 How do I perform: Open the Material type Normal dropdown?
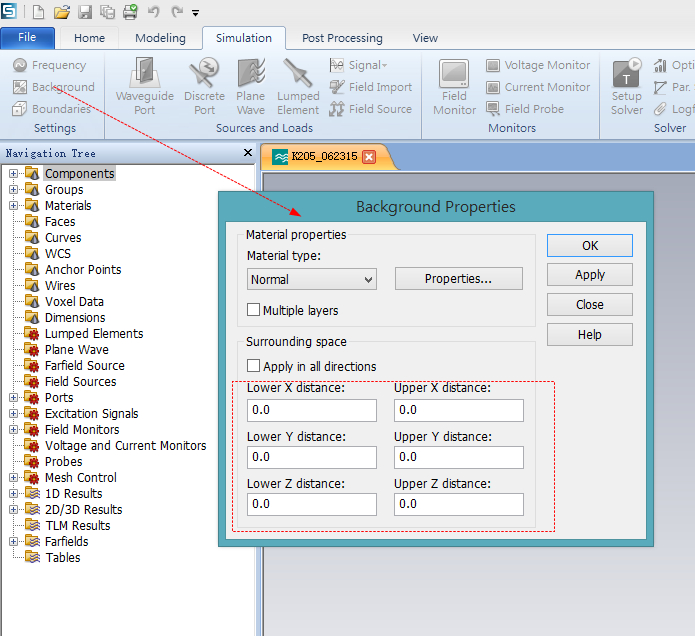pos(312,279)
